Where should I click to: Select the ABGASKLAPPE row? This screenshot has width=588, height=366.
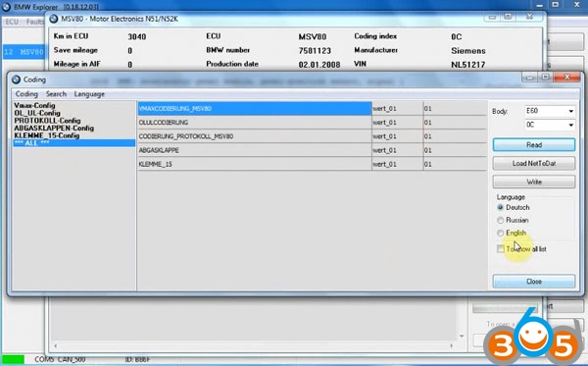255,150
